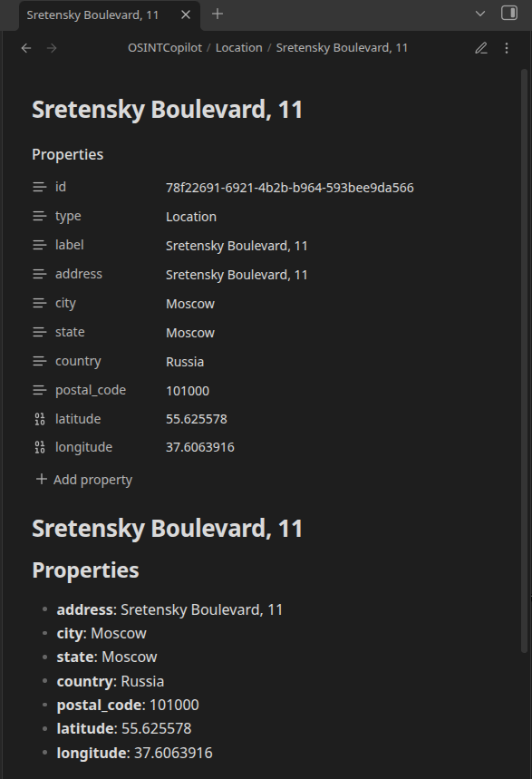This screenshot has width=532, height=779.
Task: Click the edit pencil icon
Action: pyautogui.click(x=481, y=47)
